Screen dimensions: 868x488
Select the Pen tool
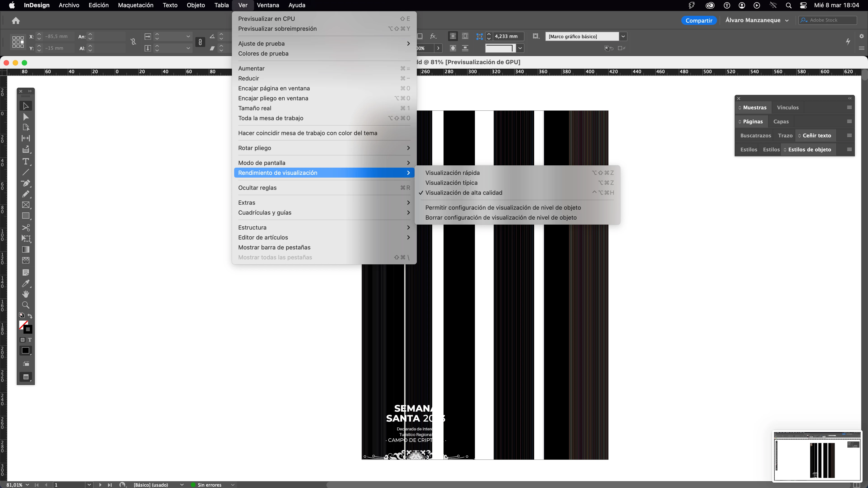(x=26, y=183)
